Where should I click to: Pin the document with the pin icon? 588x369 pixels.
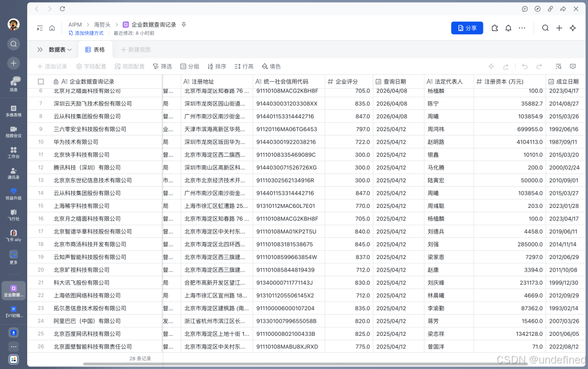[184, 24]
